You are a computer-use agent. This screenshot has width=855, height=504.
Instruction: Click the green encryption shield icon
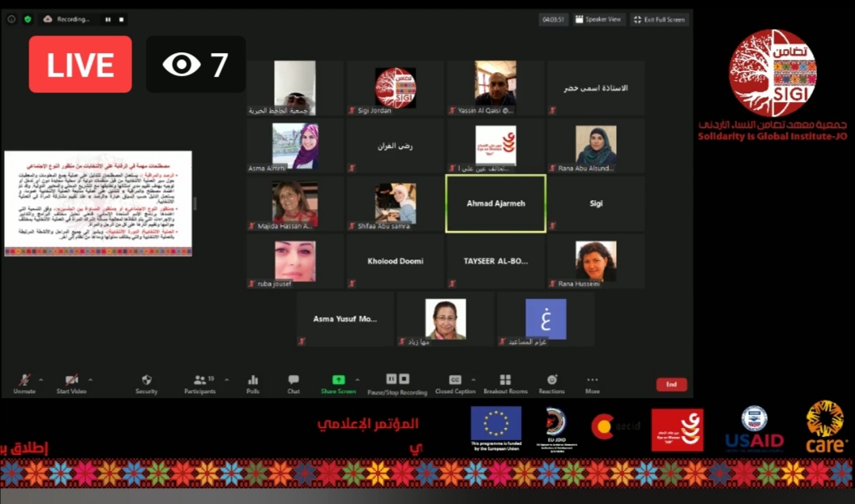coord(28,19)
